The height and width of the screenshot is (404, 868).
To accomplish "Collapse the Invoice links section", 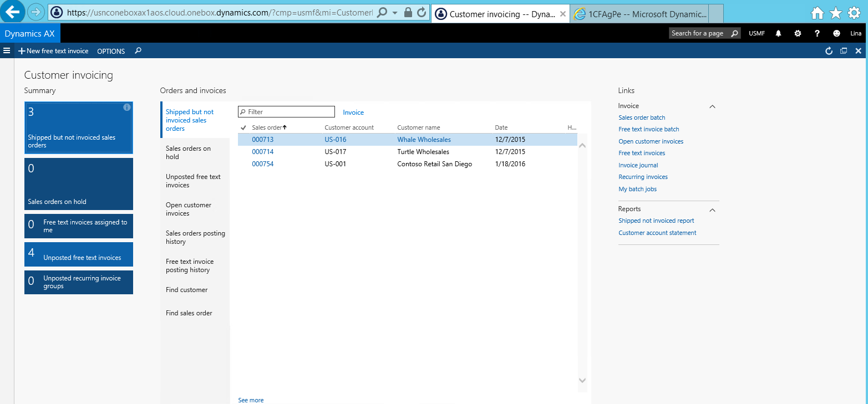I will pos(713,106).
